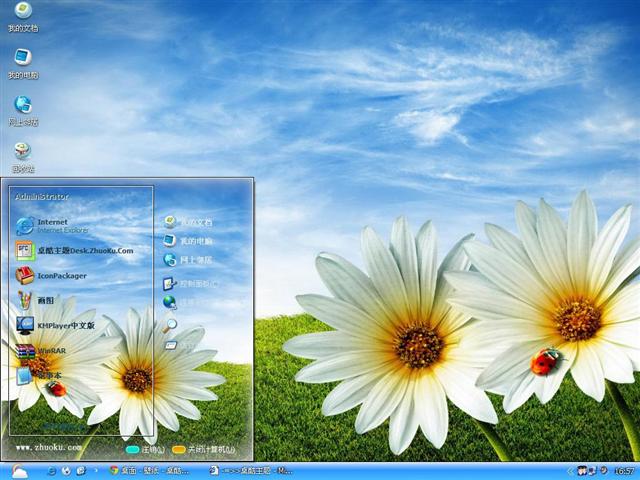Open 网上邻居 desktop icon
This screenshot has height=480, width=640.
[x=23, y=111]
